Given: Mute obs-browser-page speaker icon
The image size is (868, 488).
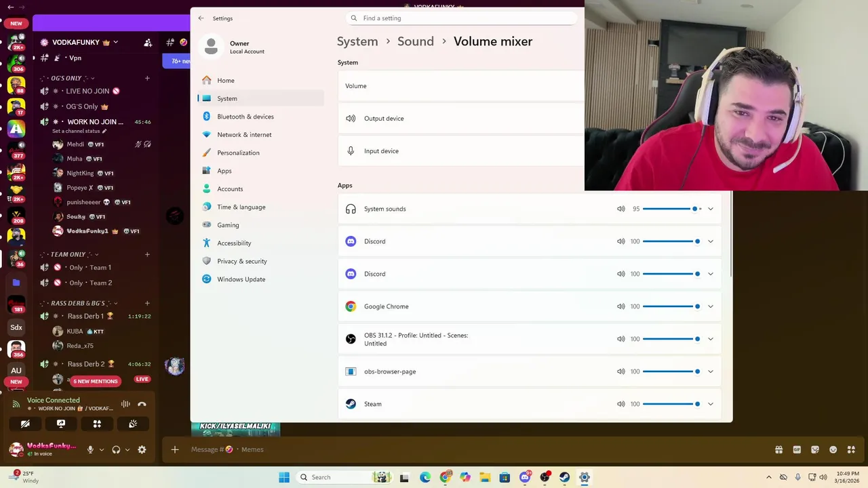Looking at the screenshot, I should coord(620,371).
